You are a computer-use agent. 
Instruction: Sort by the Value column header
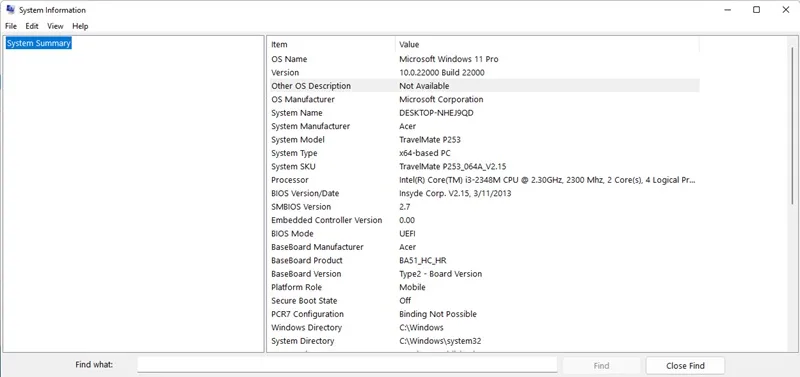pos(547,44)
